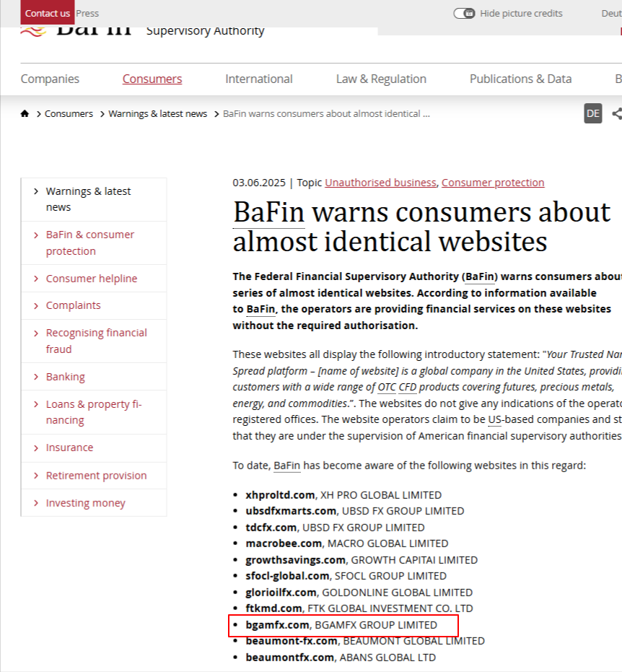Viewport: 622px width, 672px height.
Task: Open the share icon beside DE
Action: pyautogui.click(x=617, y=113)
